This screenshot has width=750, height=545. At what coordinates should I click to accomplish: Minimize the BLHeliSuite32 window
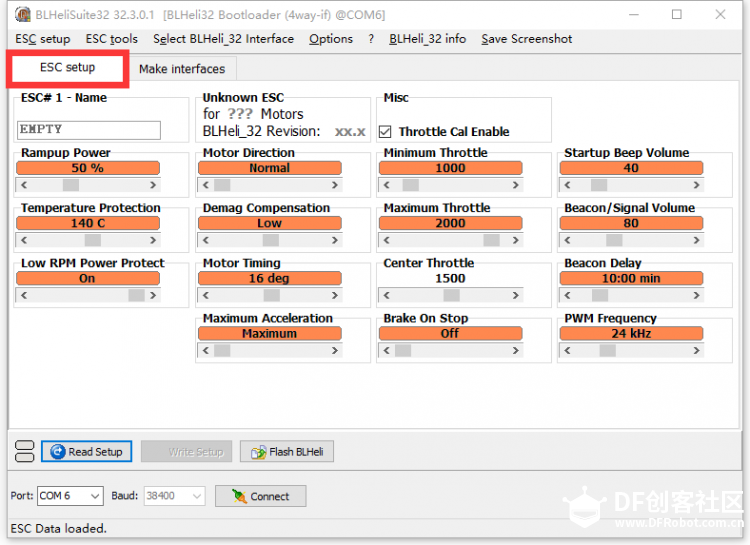coord(634,14)
